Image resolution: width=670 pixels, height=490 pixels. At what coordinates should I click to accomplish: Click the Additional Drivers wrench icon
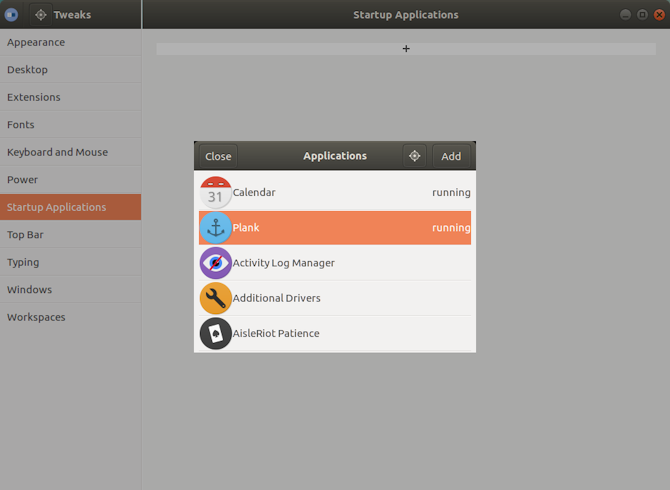(x=215, y=298)
